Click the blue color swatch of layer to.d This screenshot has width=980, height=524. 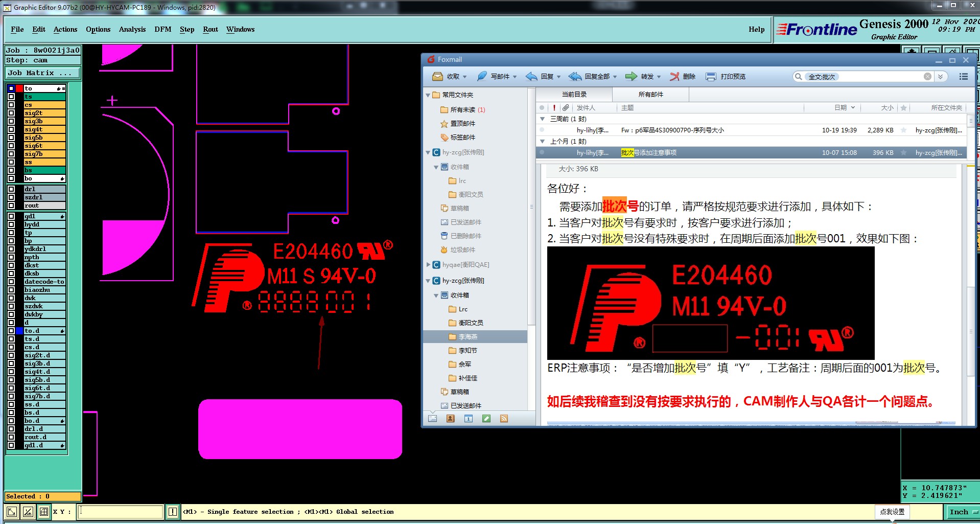click(x=19, y=331)
